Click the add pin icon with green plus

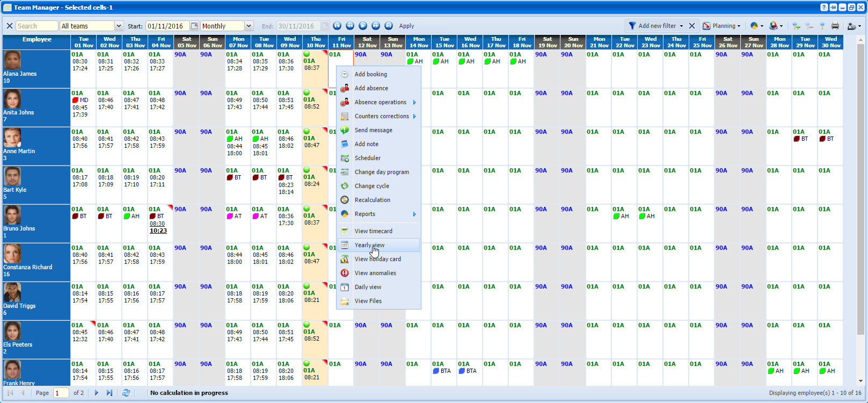click(796, 26)
